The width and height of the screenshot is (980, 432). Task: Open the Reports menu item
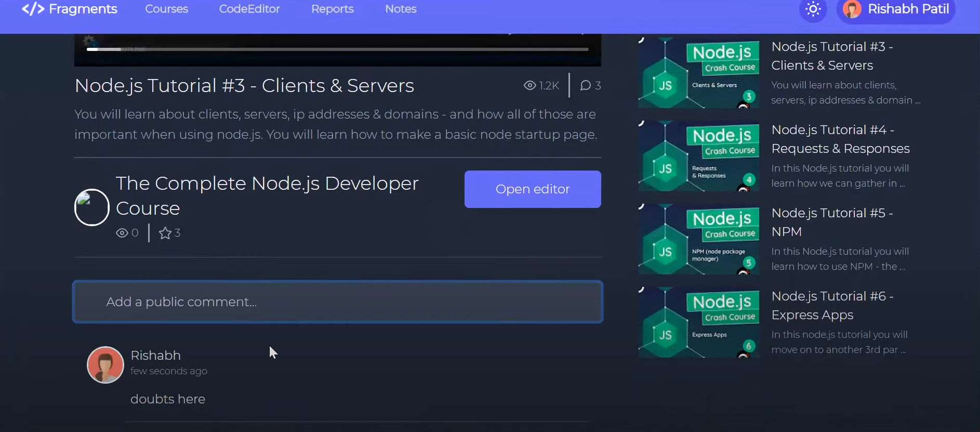(x=333, y=9)
